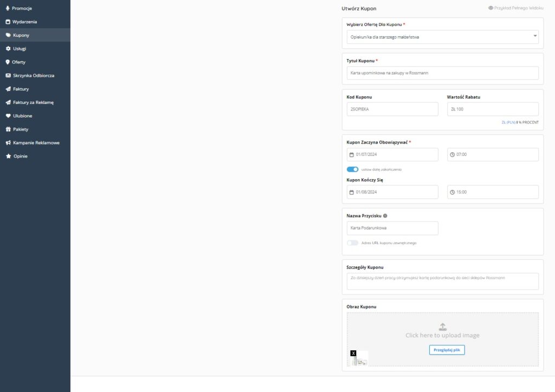
Task: Open the 'Wybierz Ofertę Dla Kuponu' dropdown
Action: (x=442, y=37)
